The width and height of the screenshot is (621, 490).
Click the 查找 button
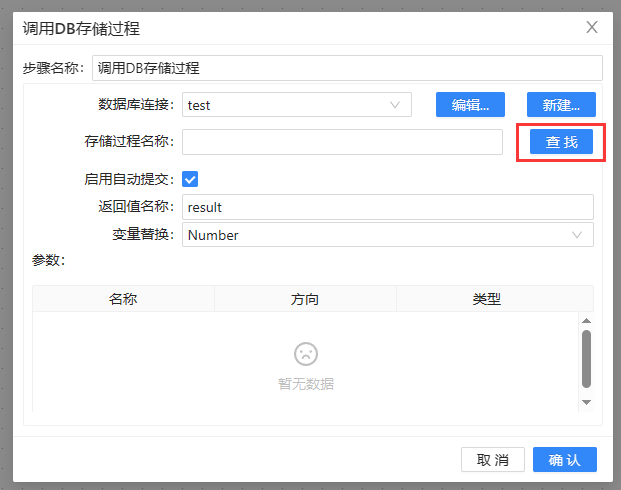pos(561,142)
